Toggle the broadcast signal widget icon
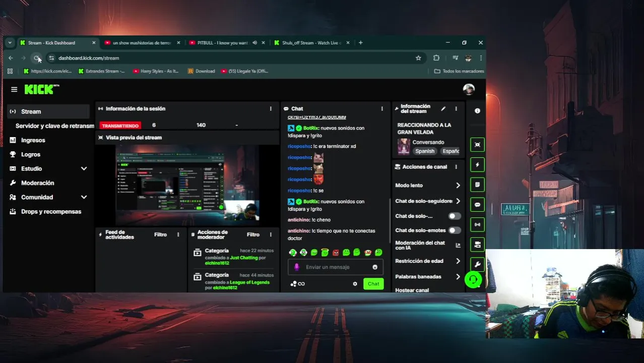Image resolution: width=644 pixels, height=363 pixels. pyautogui.click(x=477, y=224)
